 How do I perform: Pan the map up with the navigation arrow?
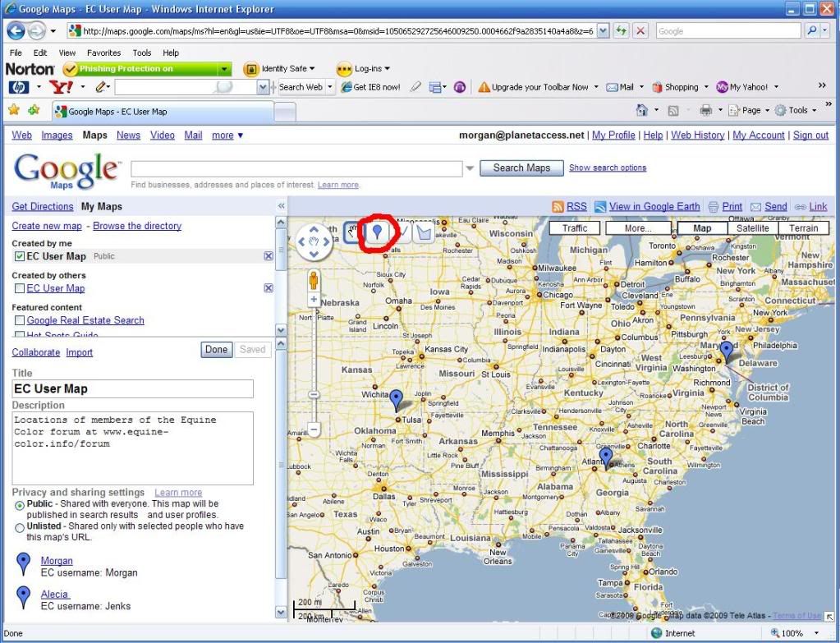(x=314, y=230)
